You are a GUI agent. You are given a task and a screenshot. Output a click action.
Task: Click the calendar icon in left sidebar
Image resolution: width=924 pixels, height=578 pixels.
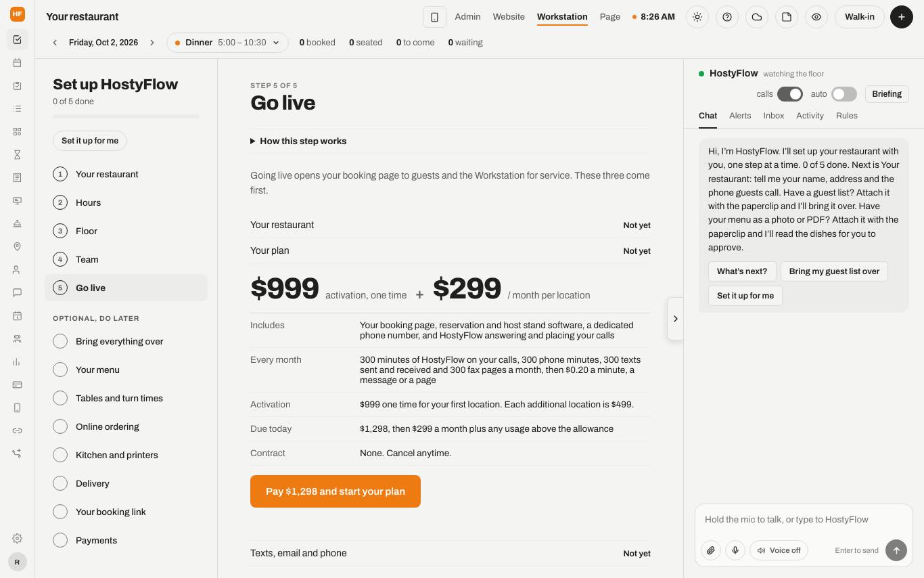[18, 63]
